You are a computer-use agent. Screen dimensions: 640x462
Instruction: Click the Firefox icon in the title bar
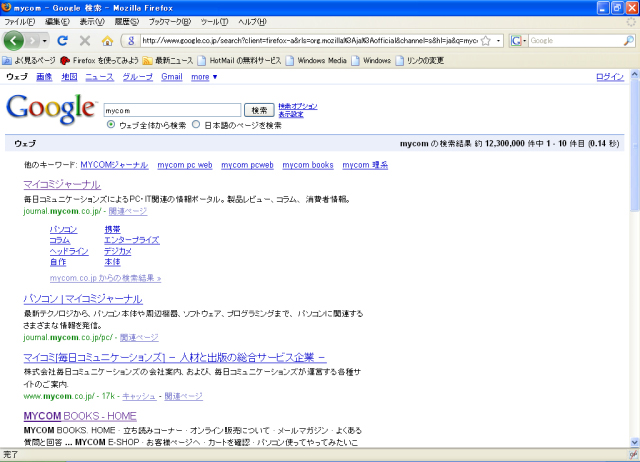[x=6, y=7]
